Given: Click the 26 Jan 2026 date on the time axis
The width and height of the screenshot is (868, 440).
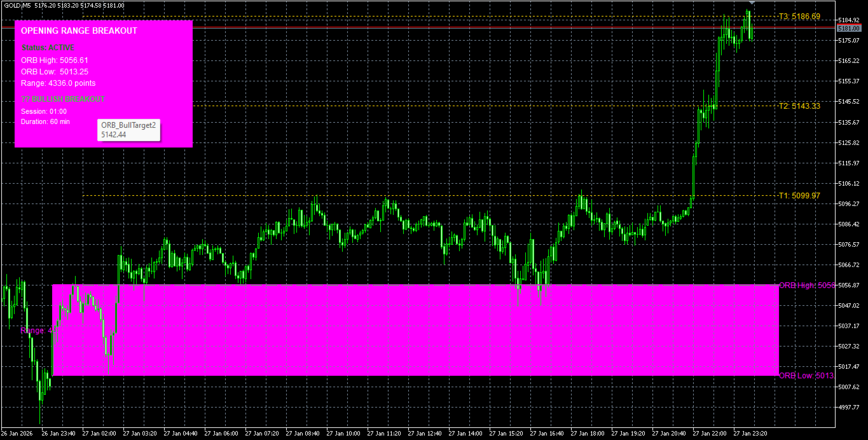Looking at the screenshot, I should [17, 433].
